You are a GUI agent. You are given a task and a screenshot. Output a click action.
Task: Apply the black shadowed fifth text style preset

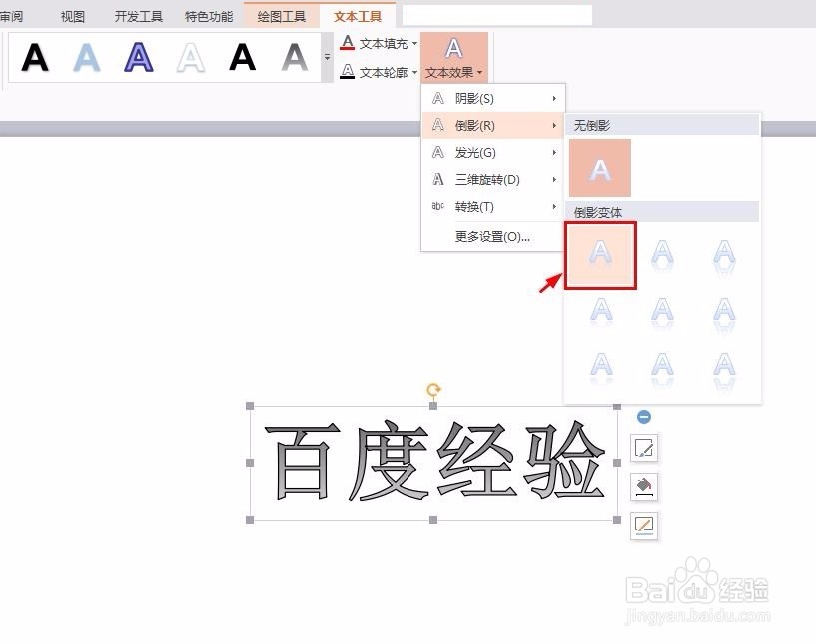tap(243, 57)
